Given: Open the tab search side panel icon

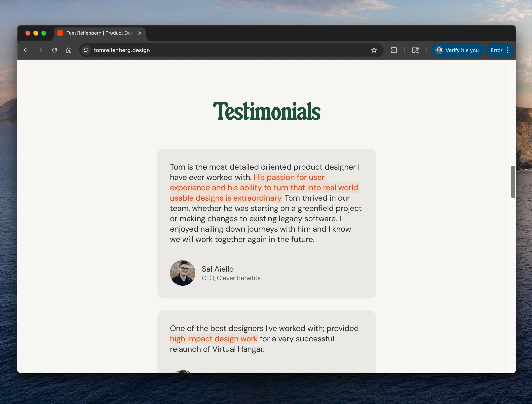Looking at the screenshot, I should (x=415, y=50).
